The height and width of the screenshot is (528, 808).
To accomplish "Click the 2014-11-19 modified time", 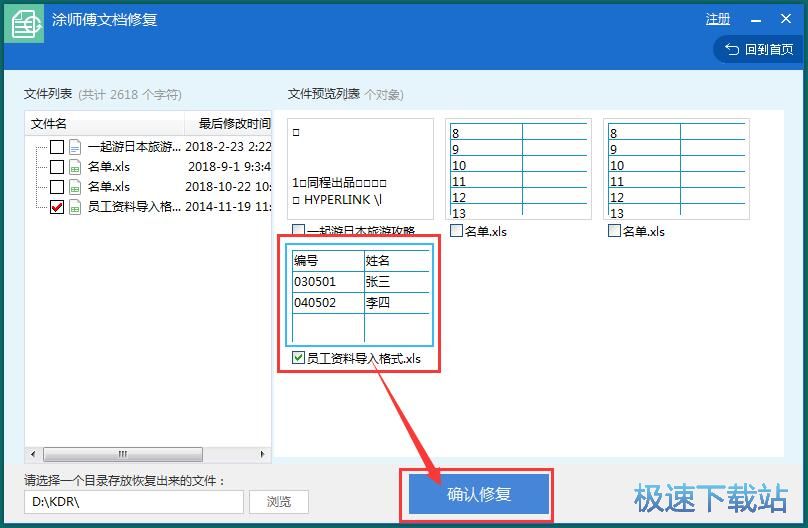I will [228, 207].
